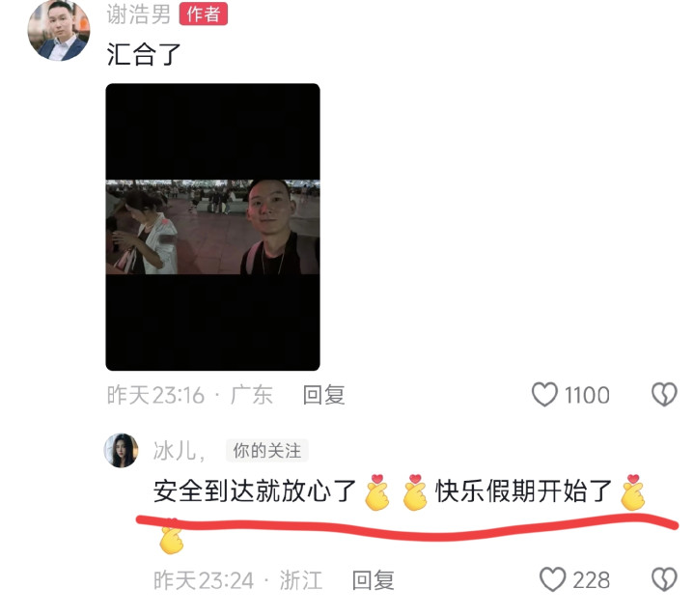This screenshot has width=694, height=616.
Task: Reply to the 昨天23:16 comment
Action: coord(323,395)
